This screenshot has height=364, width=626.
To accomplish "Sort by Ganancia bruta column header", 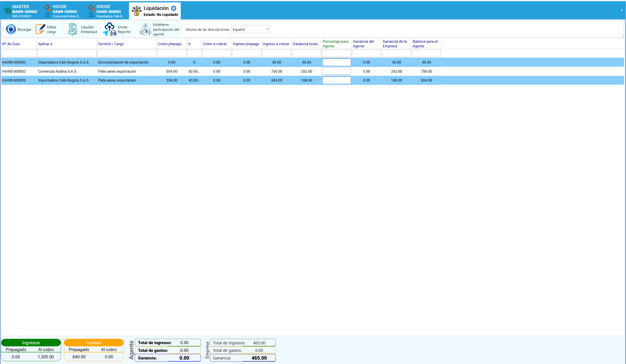I will (305, 44).
